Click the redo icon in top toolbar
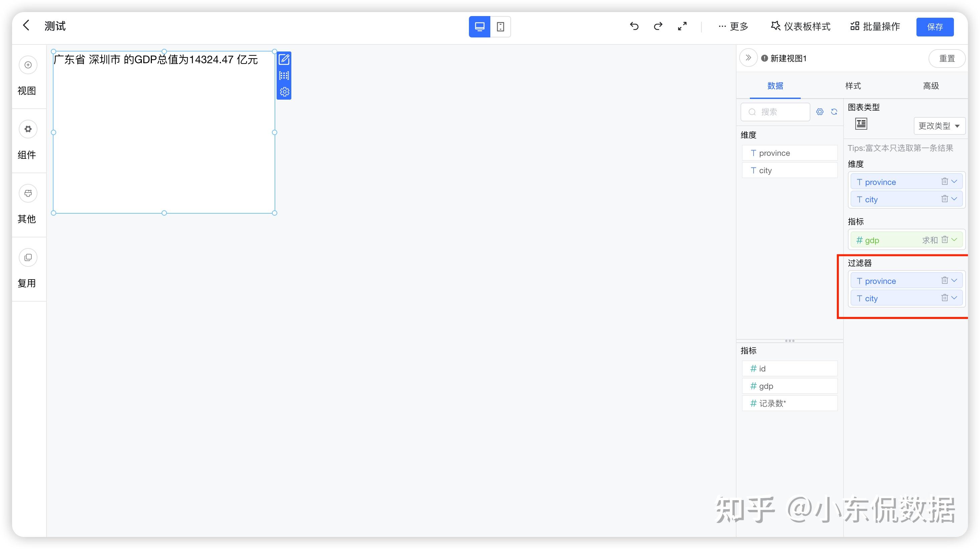Screen dimensions: 980x549 [x=658, y=26]
